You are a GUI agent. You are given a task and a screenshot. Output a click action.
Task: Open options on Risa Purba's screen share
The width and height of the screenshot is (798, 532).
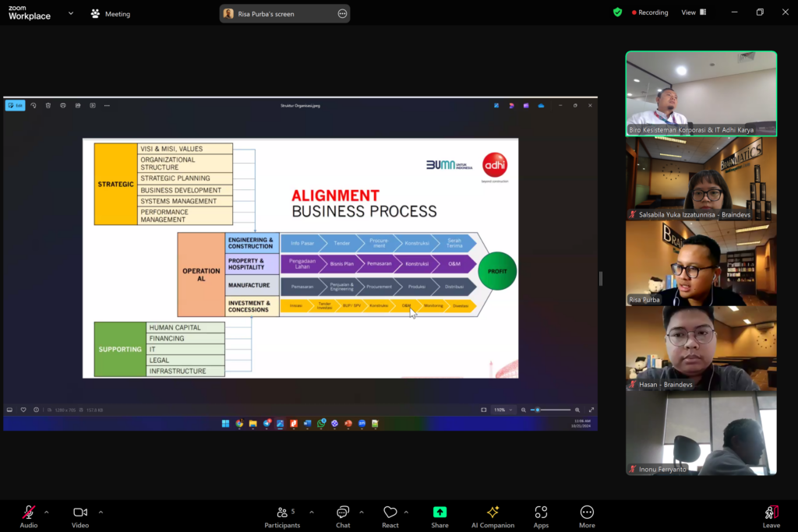click(342, 13)
